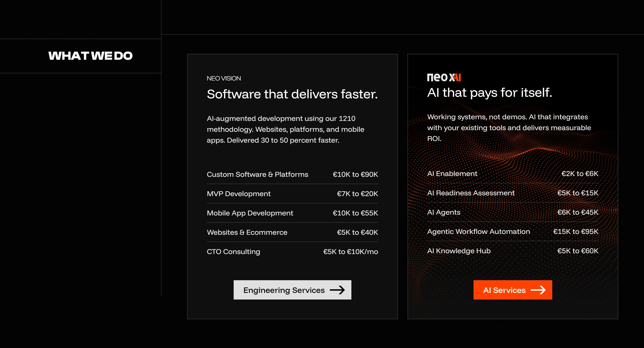Click the €5K to €60K price
Image resolution: width=644 pixels, height=348 pixels.
578,251
